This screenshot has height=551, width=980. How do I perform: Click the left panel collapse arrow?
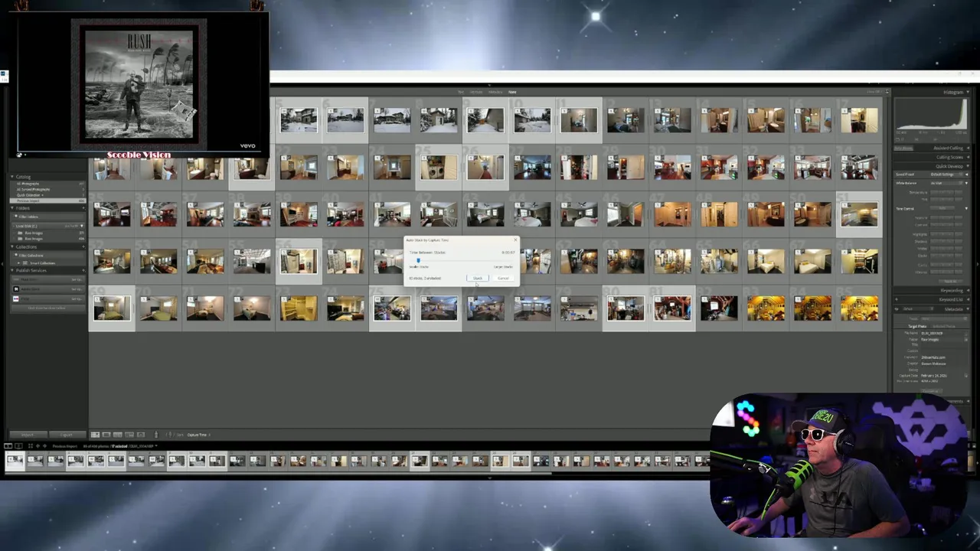pos(2,264)
